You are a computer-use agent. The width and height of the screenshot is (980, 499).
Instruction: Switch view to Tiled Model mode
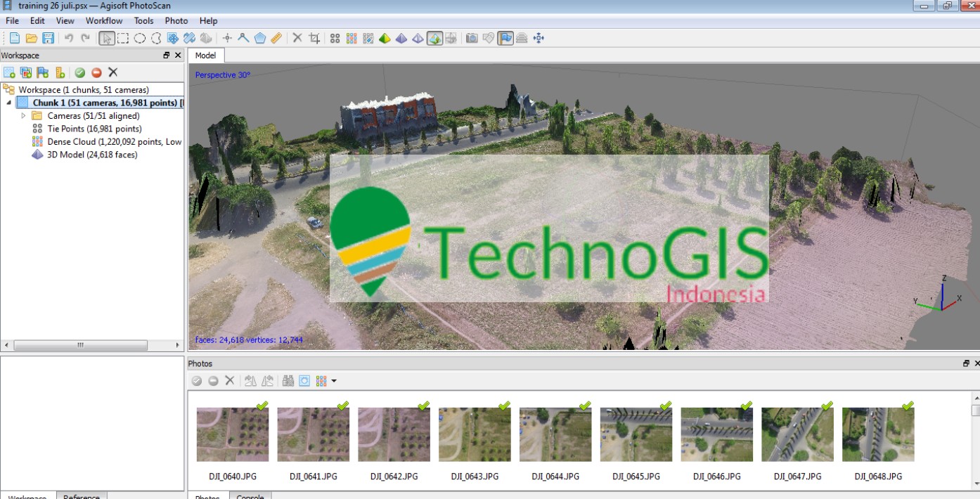coord(451,38)
